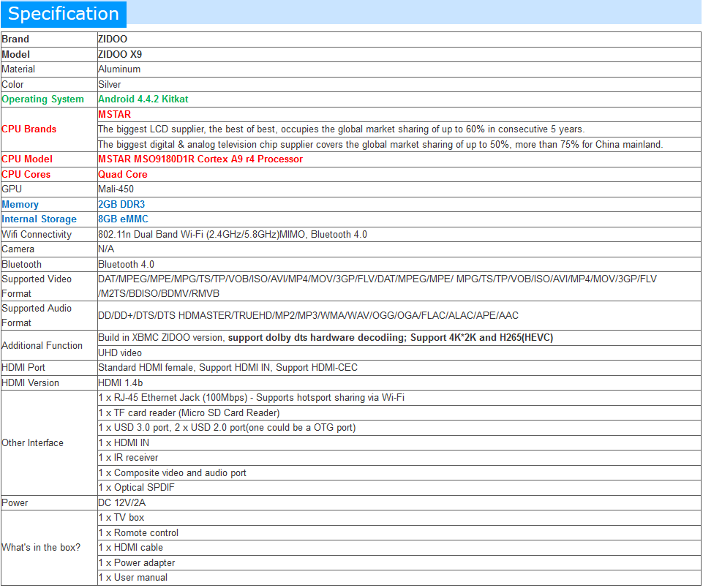The height and width of the screenshot is (588, 703).
Task: Click the 'Build in XBMC ZIDOO version' line
Action: 326,337
